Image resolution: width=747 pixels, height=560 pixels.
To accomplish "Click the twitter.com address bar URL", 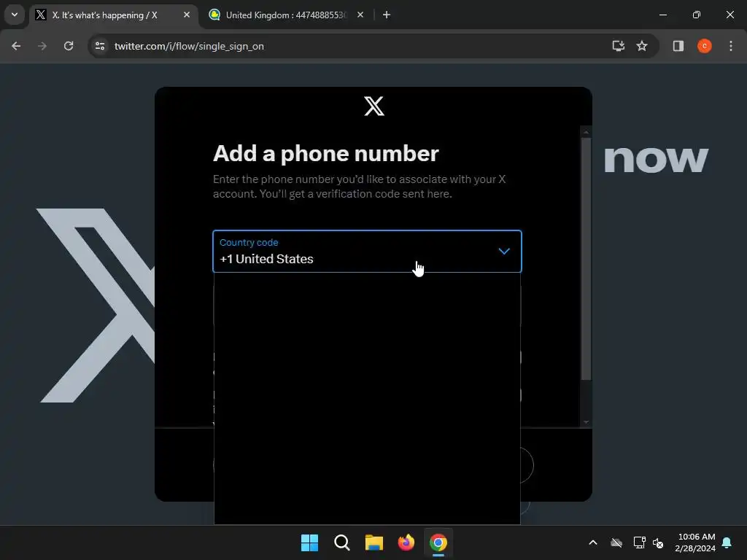I will point(189,46).
